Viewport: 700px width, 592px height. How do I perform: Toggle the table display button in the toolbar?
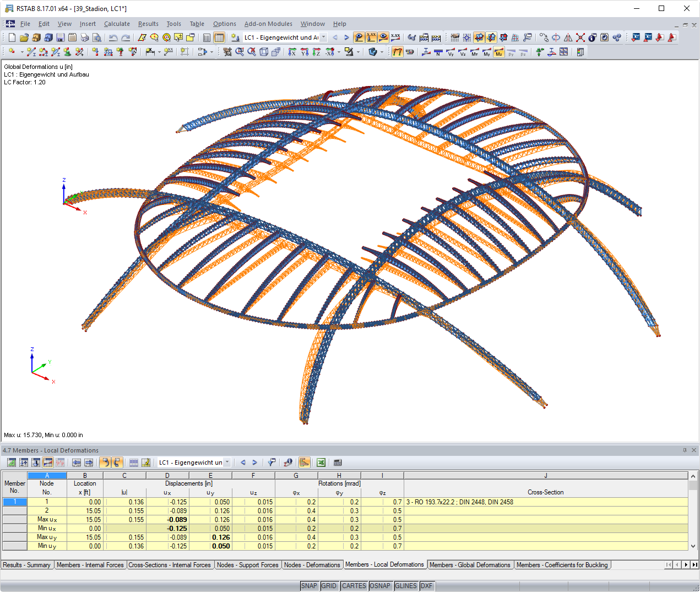pos(219,37)
